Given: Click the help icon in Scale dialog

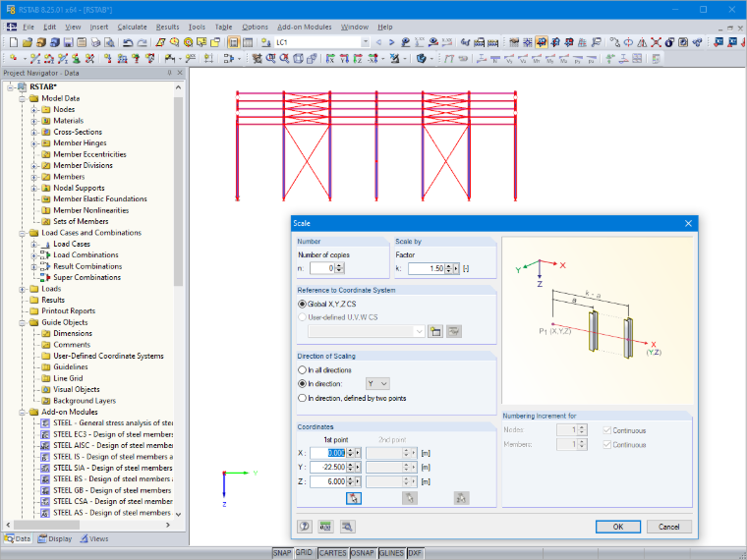Looking at the screenshot, I should (x=305, y=527).
